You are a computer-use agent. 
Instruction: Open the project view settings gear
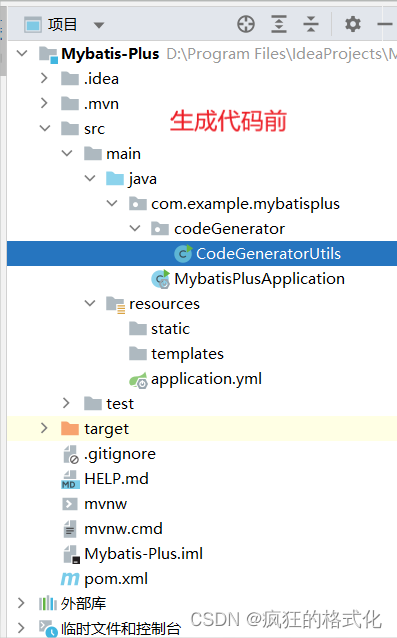(353, 24)
